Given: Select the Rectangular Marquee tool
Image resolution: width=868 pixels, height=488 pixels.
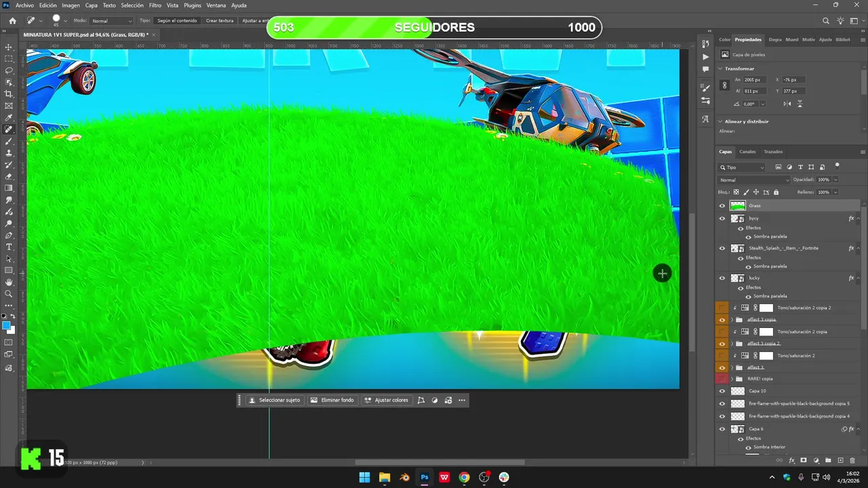Looking at the screenshot, I should click(x=9, y=59).
